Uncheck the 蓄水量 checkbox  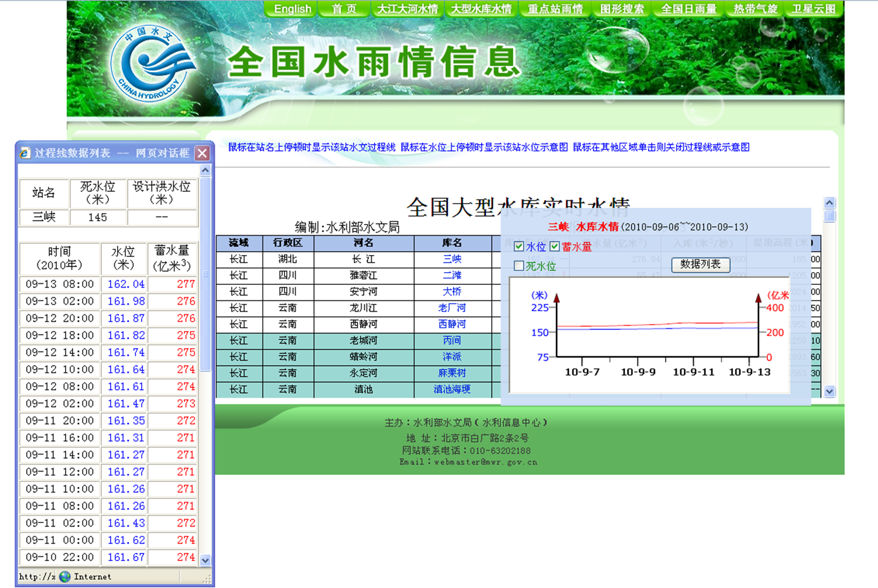554,246
